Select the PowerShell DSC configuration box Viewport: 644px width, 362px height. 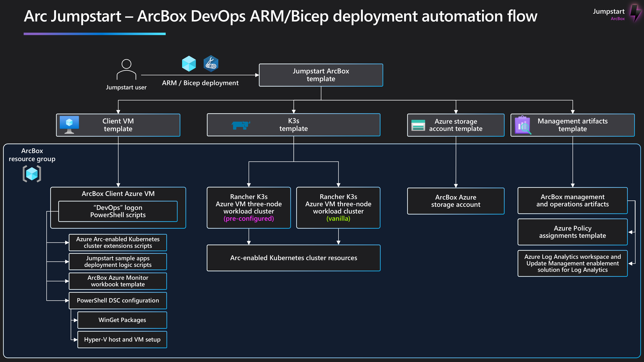[x=118, y=300]
